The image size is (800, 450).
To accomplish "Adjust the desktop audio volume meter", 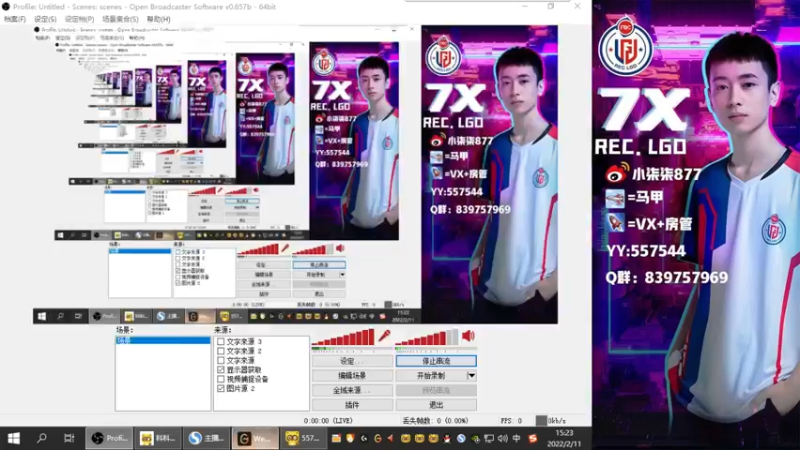I will [427, 337].
